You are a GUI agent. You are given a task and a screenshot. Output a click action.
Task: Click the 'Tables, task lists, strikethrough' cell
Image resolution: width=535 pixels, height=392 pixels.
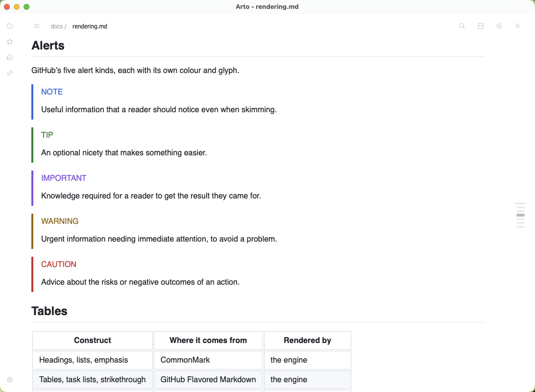pyautogui.click(x=93, y=379)
